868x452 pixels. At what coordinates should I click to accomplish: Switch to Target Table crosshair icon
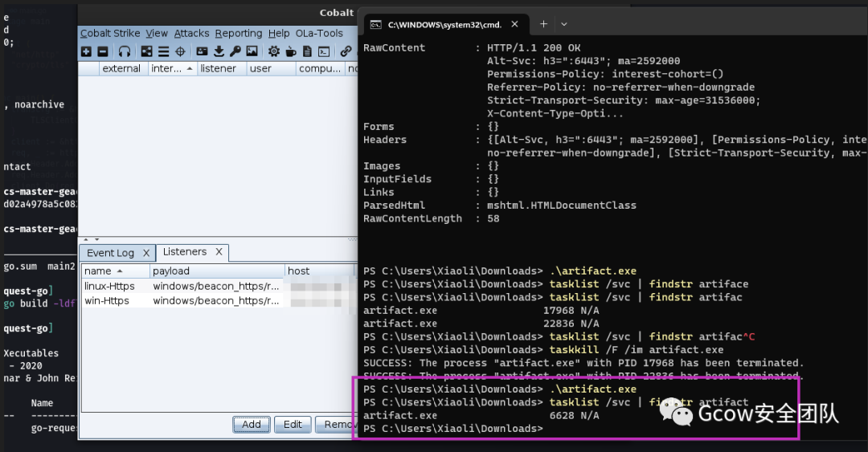pyautogui.click(x=181, y=51)
